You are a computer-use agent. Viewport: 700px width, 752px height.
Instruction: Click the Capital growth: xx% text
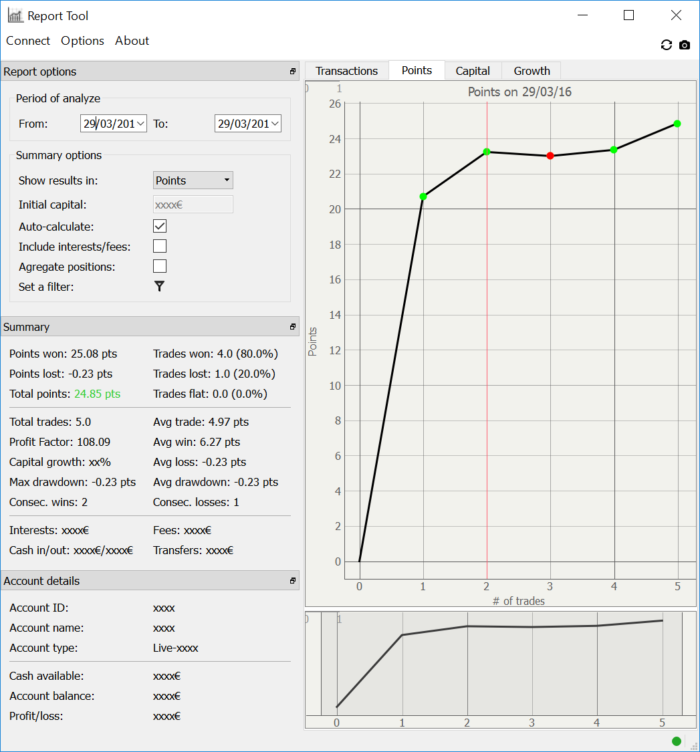point(60,462)
